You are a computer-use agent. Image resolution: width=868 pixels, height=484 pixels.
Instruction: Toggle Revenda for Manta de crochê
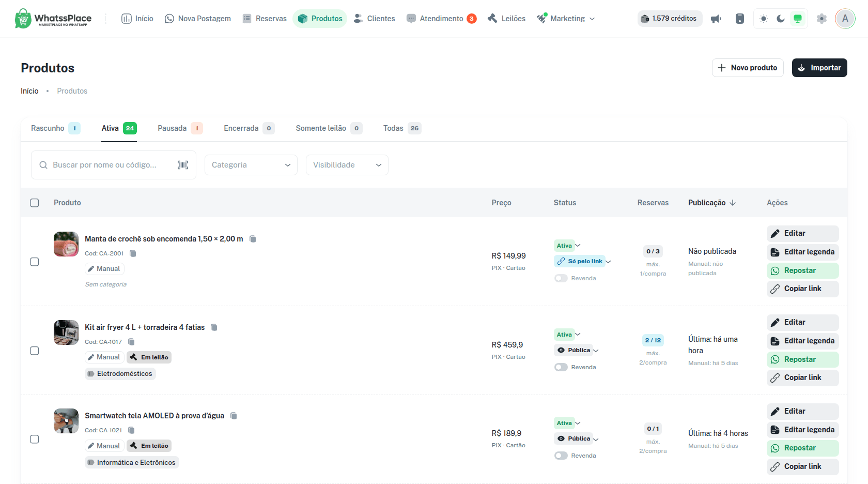(x=561, y=278)
